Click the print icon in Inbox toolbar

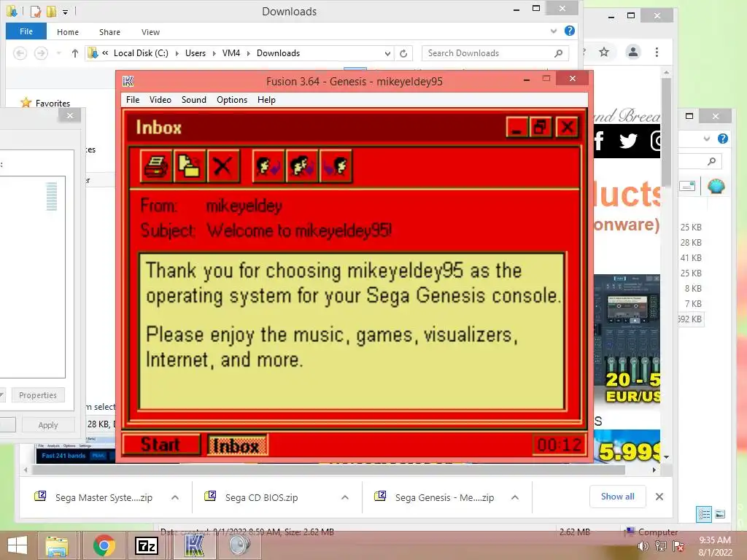156,166
